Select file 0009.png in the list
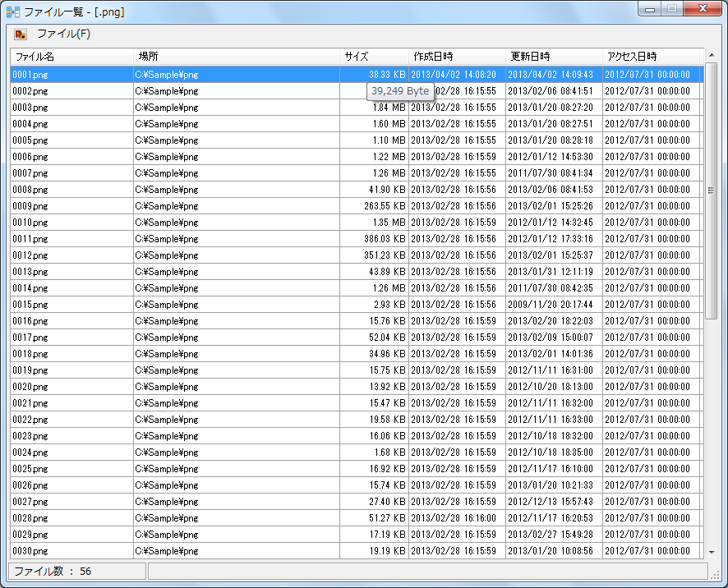This screenshot has width=728, height=588. (30, 206)
